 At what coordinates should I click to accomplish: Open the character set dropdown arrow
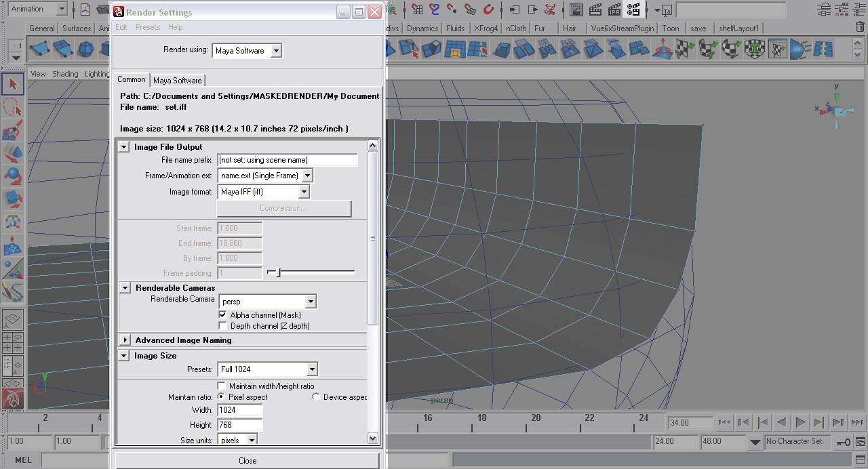click(x=755, y=442)
